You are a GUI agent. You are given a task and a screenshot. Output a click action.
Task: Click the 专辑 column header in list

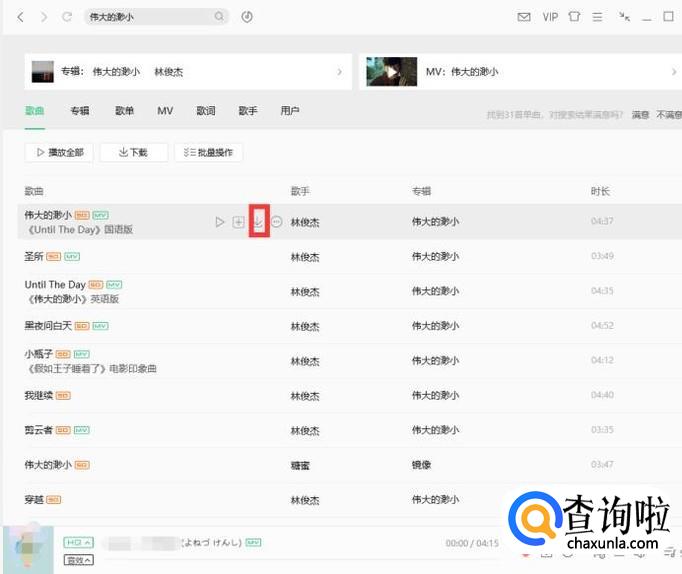[421, 191]
